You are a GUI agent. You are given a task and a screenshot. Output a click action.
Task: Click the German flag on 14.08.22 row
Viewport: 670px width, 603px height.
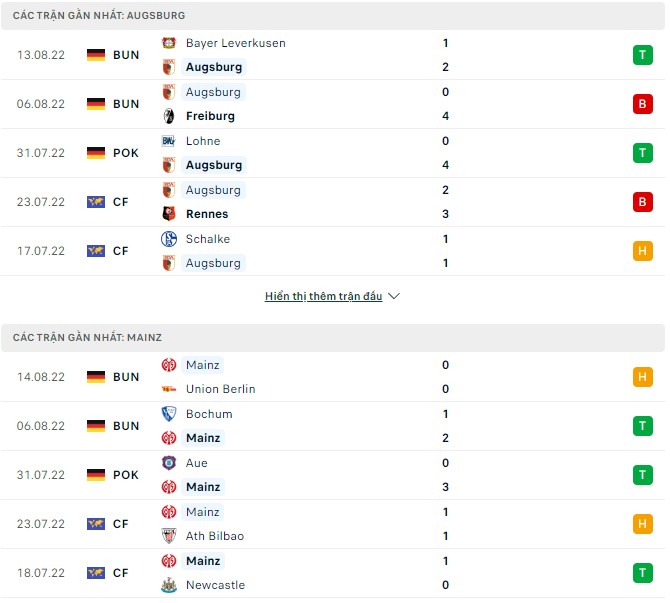pyautogui.click(x=96, y=377)
